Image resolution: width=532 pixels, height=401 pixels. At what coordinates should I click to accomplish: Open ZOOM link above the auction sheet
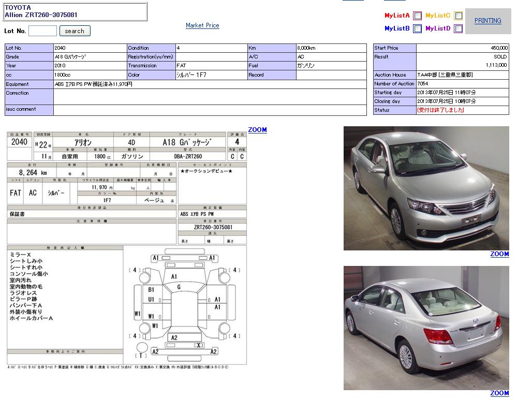point(257,130)
